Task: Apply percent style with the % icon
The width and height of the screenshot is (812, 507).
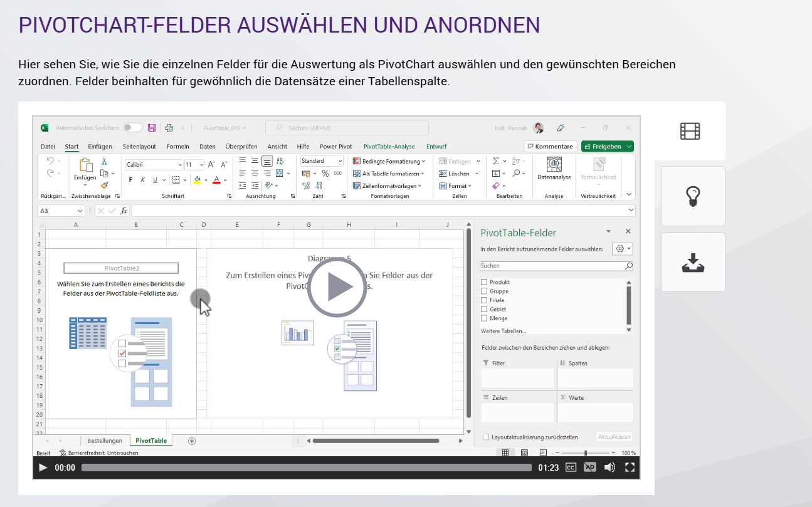Action: [x=325, y=174]
